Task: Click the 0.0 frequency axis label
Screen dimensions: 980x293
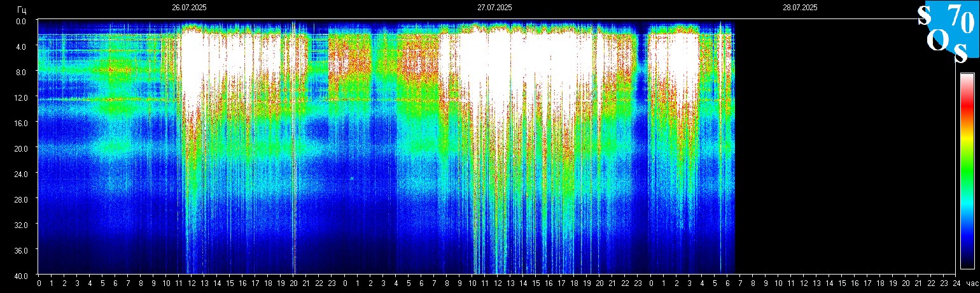Action: tap(21, 21)
